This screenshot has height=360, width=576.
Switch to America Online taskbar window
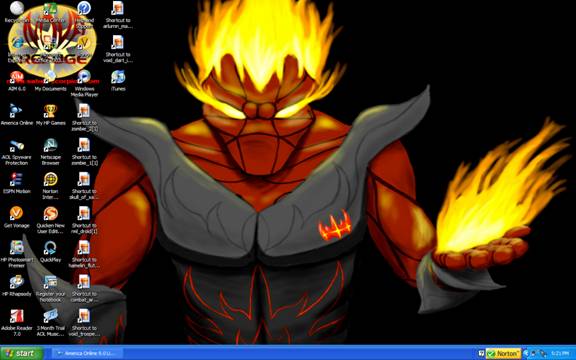[87, 353]
